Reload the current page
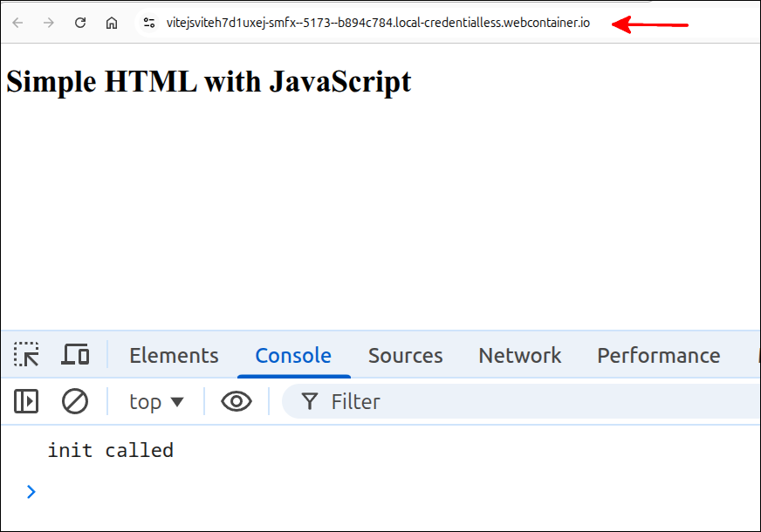 pos(79,23)
